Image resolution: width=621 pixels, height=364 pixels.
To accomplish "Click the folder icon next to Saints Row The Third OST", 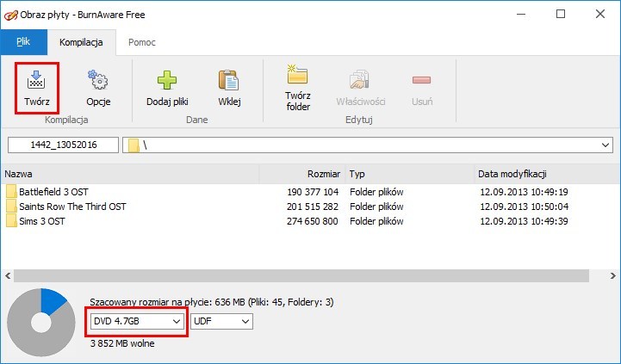I will [x=11, y=207].
